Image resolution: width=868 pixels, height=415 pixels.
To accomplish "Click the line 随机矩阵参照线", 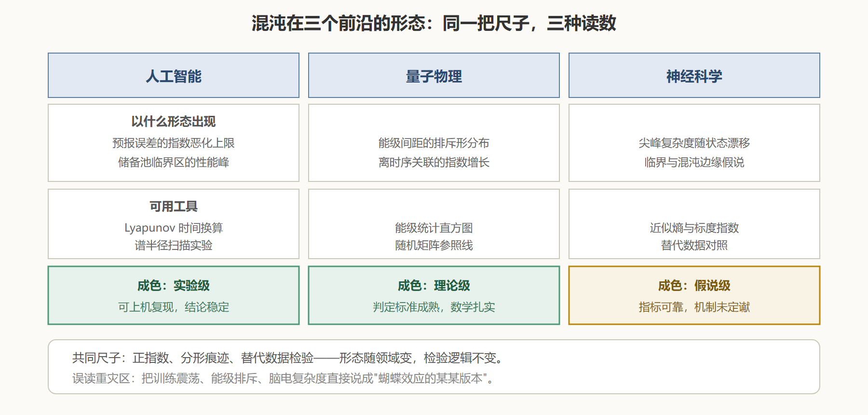I will (434, 245).
